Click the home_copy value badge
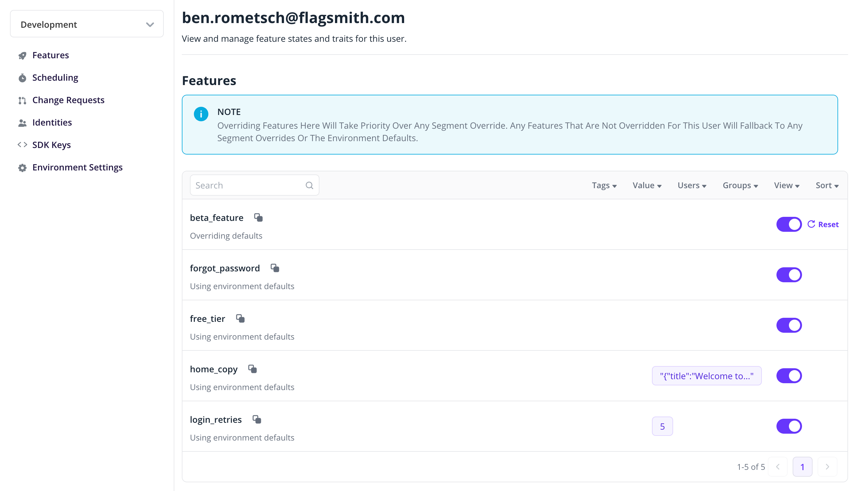868x491 pixels. (707, 376)
